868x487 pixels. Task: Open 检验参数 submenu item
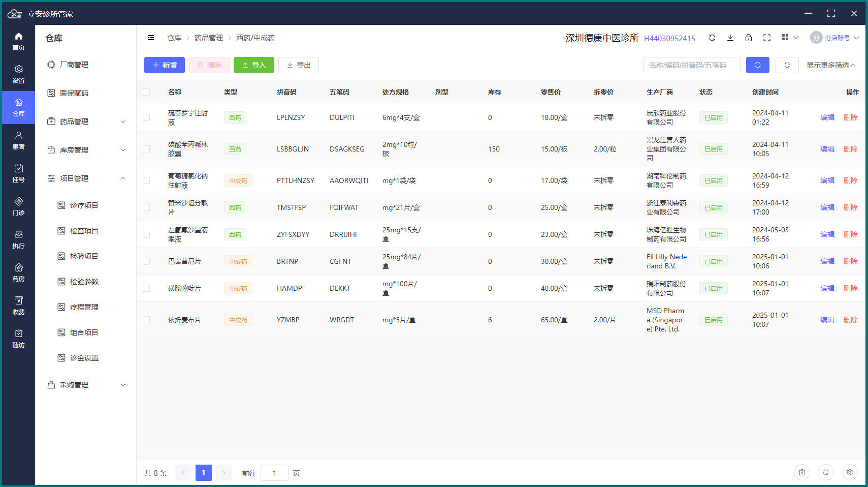(x=85, y=282)
